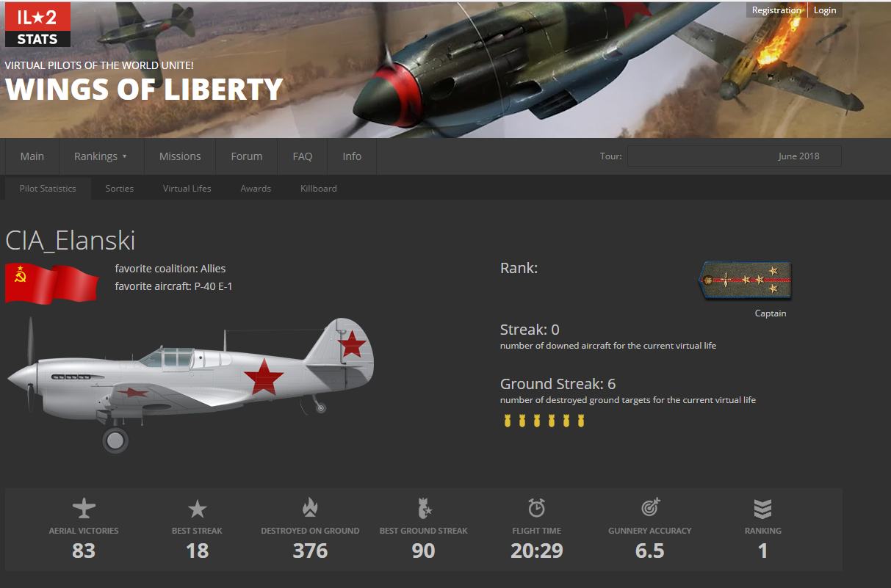The image size is (891, 588).
Task: Open the Missions menu item
Action: coord(180,156)
